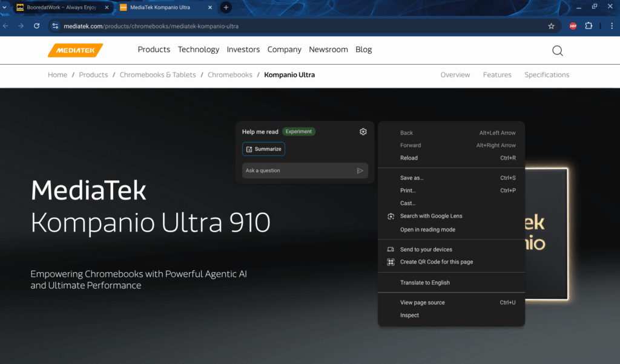This screenshot has width=620, height=364.
Task: Open the Investors navigation menu
Action: [243, 50]
